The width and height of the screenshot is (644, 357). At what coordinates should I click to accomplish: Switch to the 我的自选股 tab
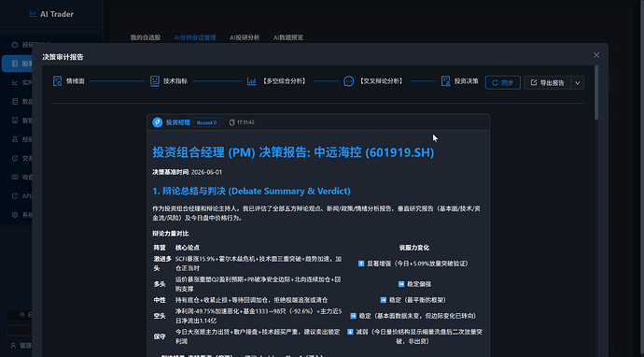146,37
